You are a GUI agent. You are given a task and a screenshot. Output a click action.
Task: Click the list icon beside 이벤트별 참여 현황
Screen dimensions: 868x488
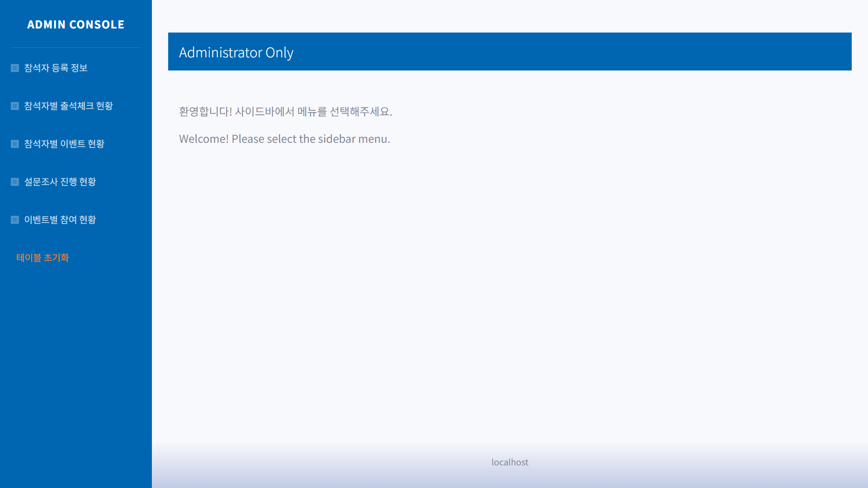[x=15, y=220]
